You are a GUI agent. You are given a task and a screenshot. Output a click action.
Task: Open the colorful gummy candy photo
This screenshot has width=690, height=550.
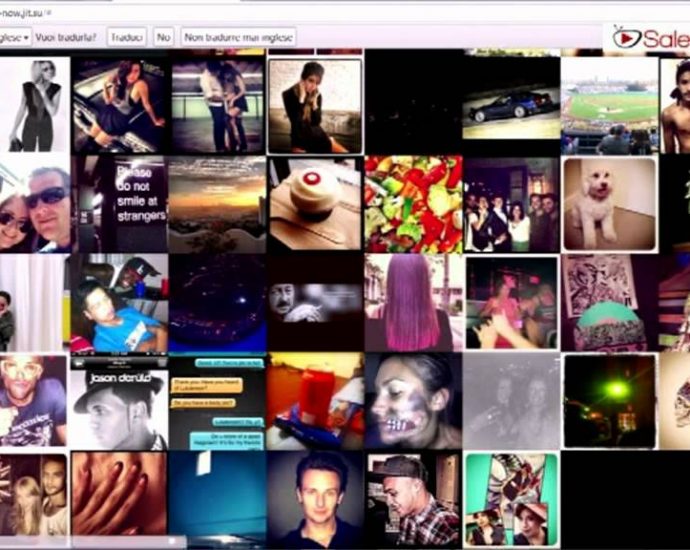413,203
